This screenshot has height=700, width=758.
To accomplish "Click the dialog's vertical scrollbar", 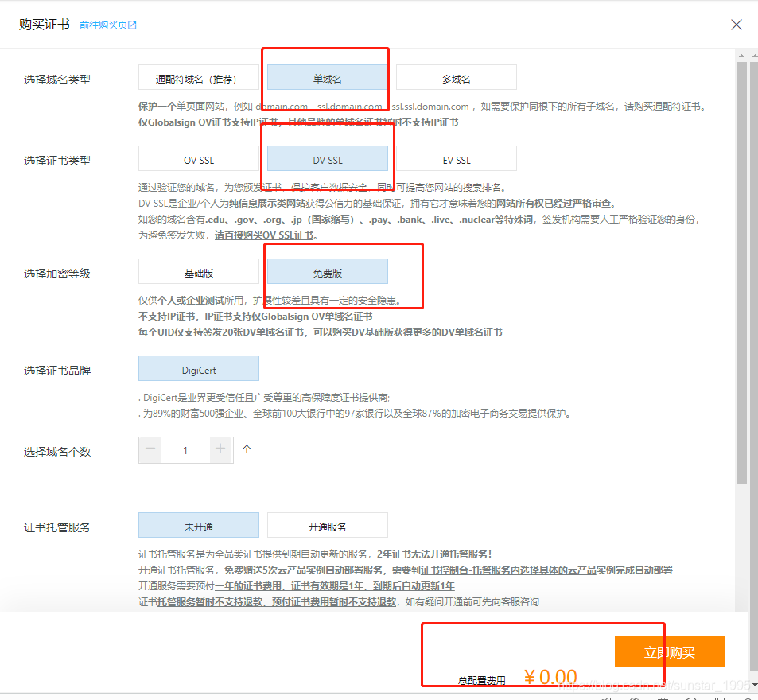I will coord(741,270).
